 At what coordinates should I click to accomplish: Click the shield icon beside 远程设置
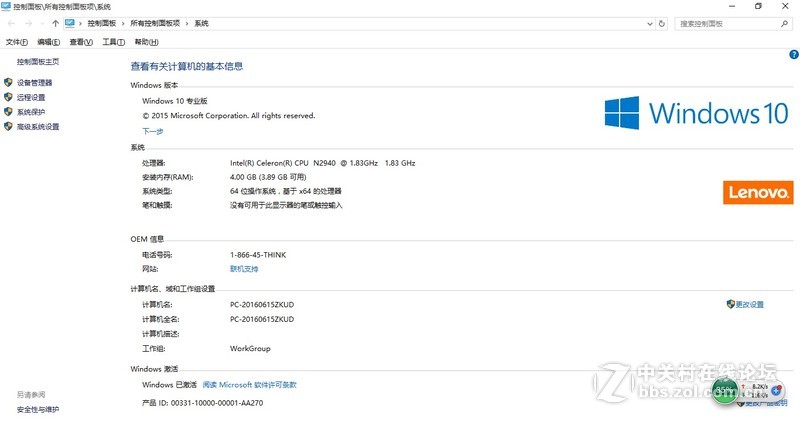click(x=8, y=97)
